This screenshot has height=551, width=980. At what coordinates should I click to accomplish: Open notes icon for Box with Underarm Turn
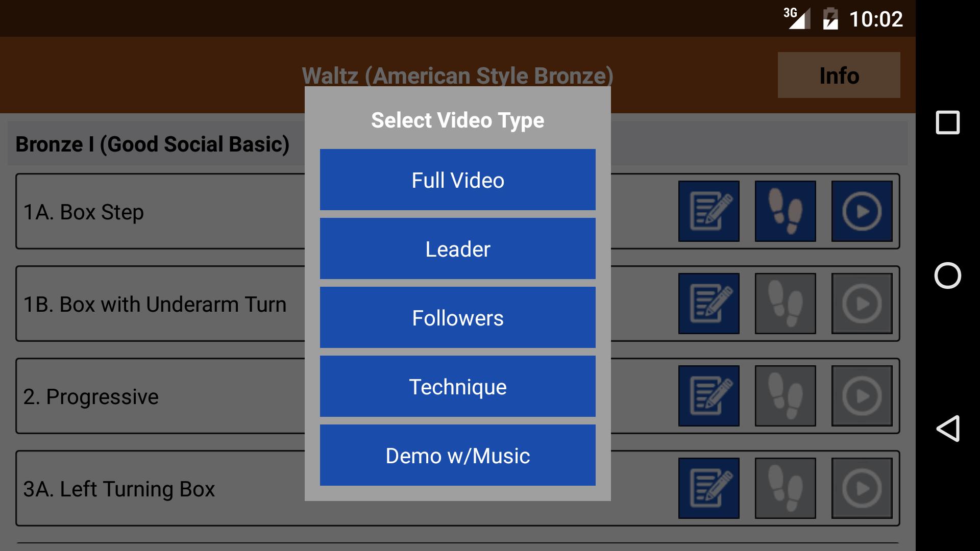[x=708, y=304]
